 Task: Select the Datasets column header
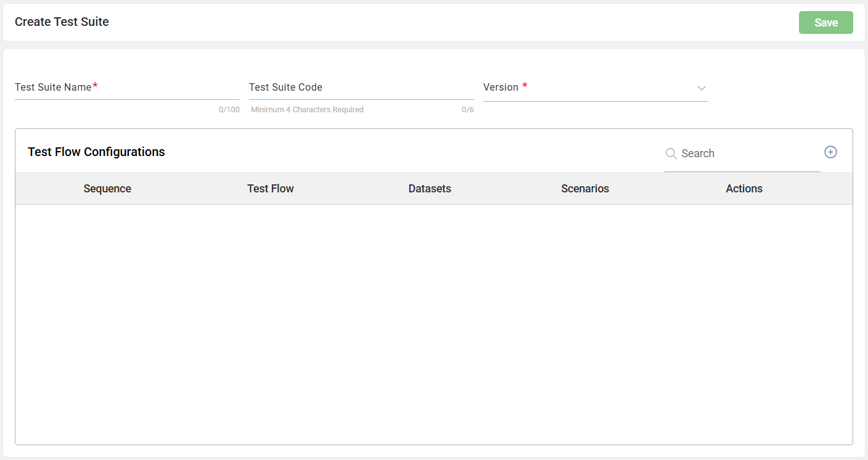[430, 189]
